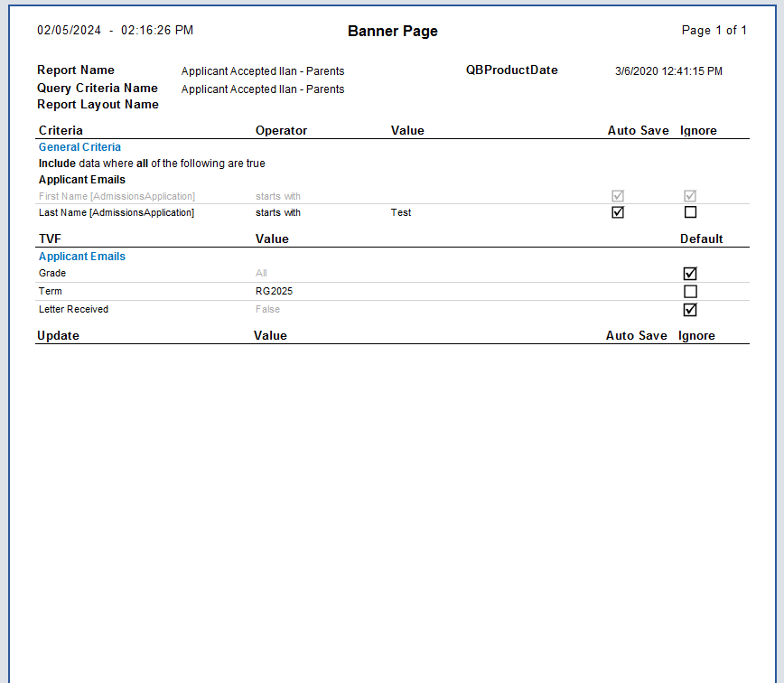Viewport: 784px width, 683px height.
Task: Click the Page 1 of 1 indicator
Action: click(x=714, y=30)
